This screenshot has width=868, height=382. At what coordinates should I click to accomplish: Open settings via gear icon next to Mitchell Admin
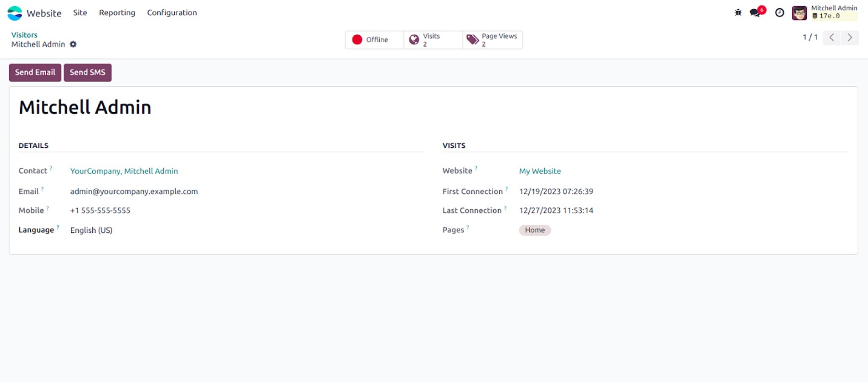[73, 44]
